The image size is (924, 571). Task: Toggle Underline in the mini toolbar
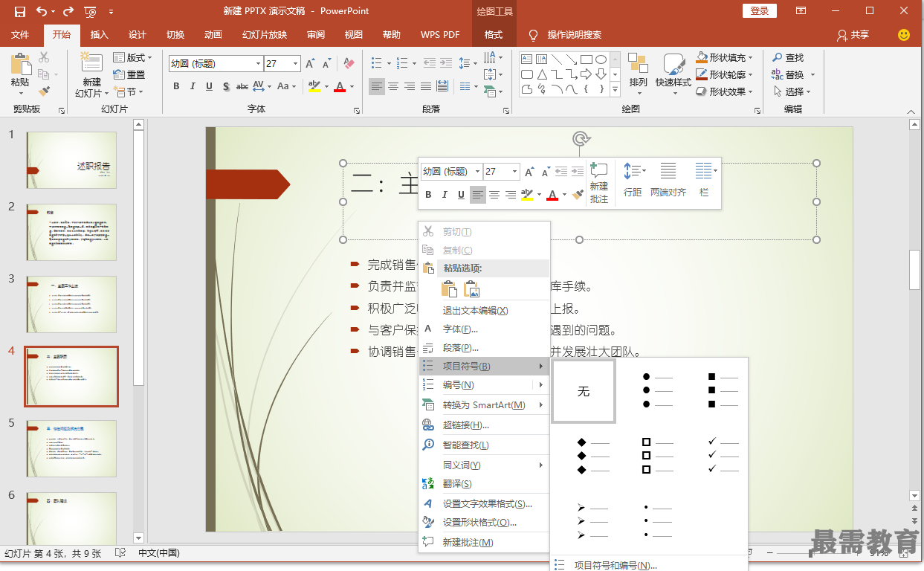(x=461, y=195)
